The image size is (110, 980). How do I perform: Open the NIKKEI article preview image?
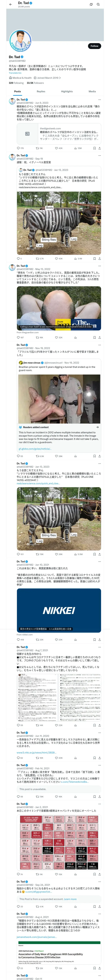tap(59, 610)
